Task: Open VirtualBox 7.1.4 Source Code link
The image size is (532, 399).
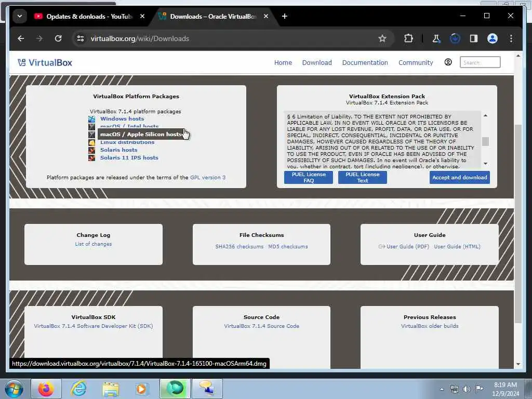Action: [x=262, y=326]
